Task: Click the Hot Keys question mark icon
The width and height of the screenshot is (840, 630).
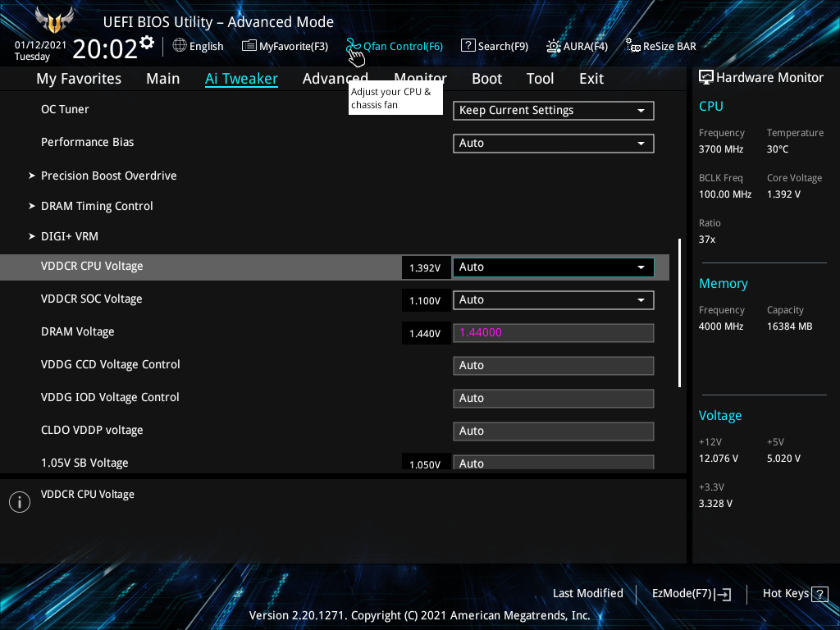Action: (819, 594)
